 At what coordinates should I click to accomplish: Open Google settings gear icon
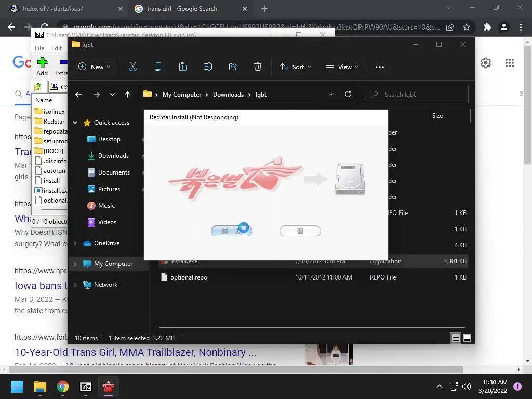coord(486,63)
